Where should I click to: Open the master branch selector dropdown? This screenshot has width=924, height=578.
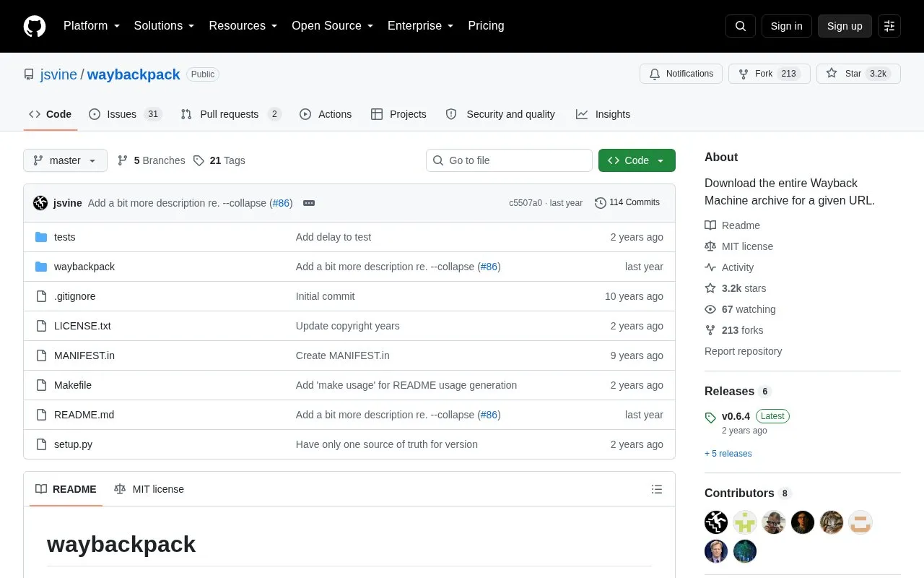point(65,160)
